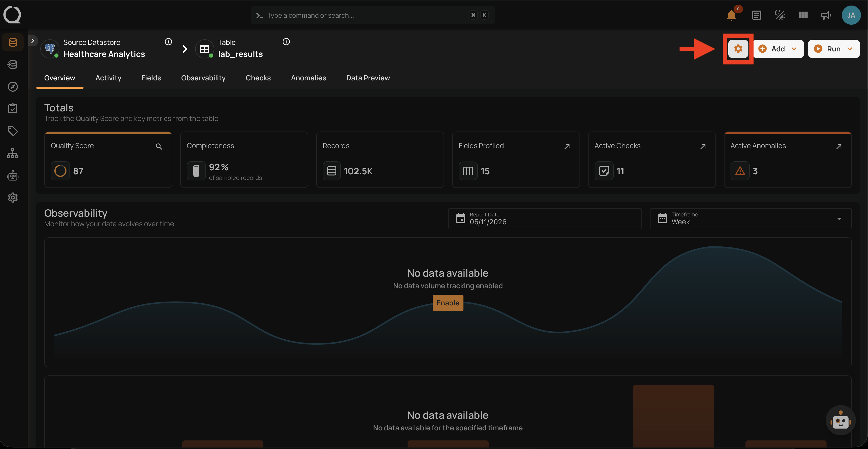Switch to the Anomalies tab

pyautogui.click(x=308, y=78)
